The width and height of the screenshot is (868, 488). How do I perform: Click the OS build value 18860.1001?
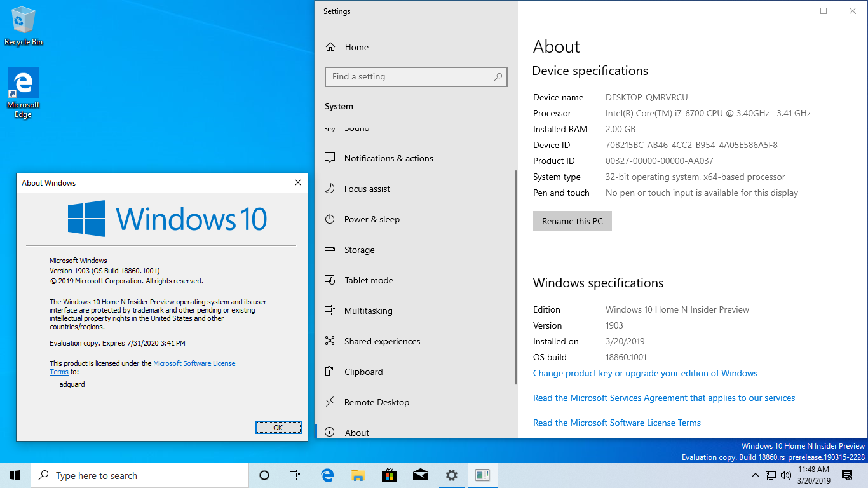click(x=626, y=357)
